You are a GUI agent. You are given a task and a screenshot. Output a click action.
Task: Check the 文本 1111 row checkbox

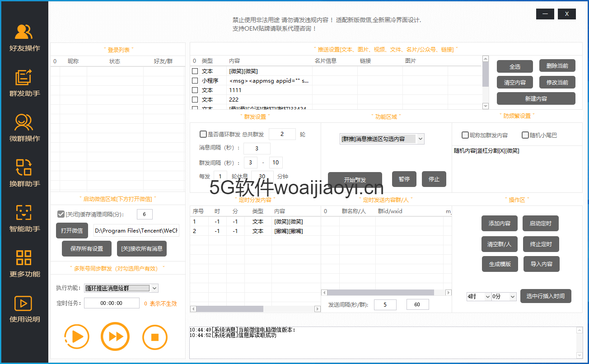pos(195,90)
